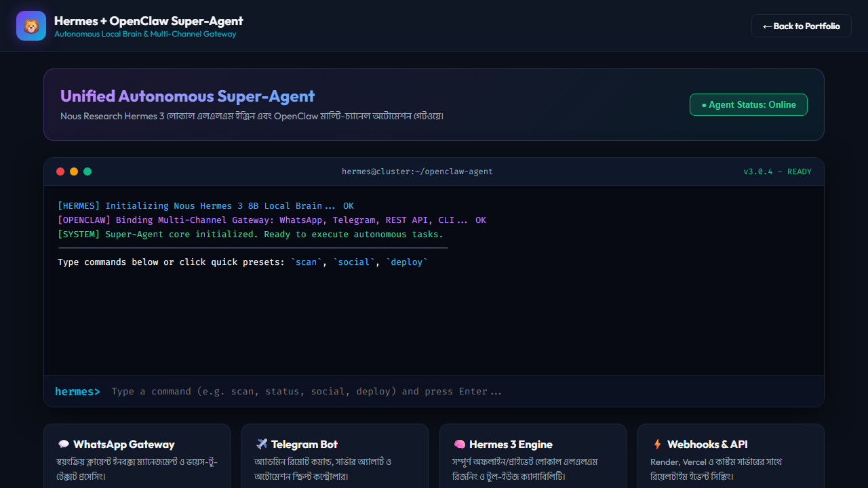Click the lion app logo icon
Screen dimensions: 868x488
pyautogui.click(x=31, y=26)
